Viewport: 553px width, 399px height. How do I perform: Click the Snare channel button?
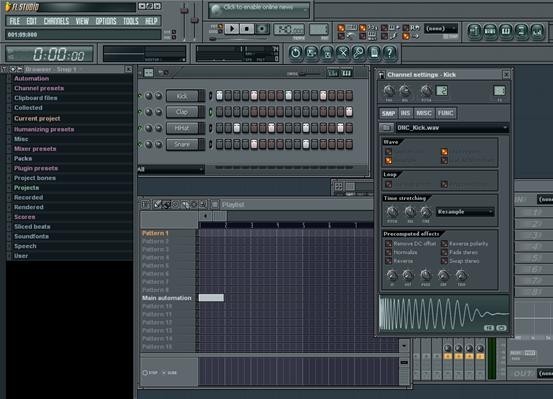coord(182,144)
